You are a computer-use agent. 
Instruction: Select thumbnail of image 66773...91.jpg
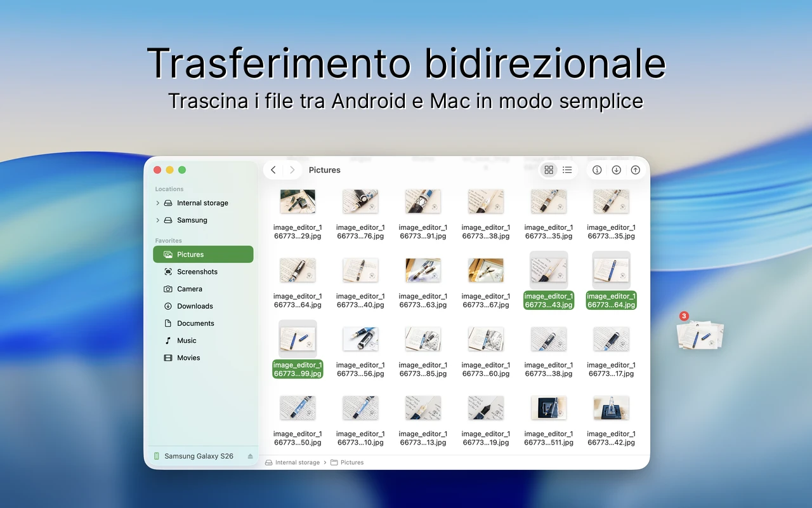pyautogui.click(x=423, y=201)
